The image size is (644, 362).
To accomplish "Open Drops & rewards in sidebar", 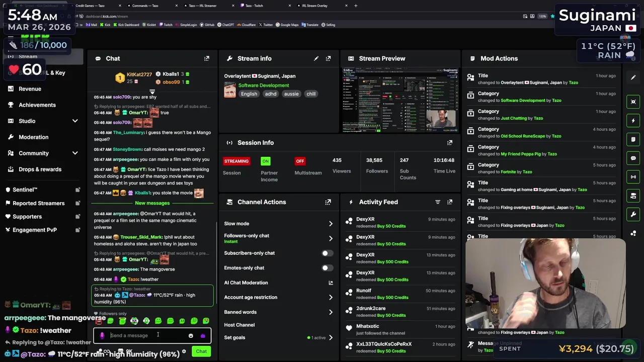I will point(40,169).
